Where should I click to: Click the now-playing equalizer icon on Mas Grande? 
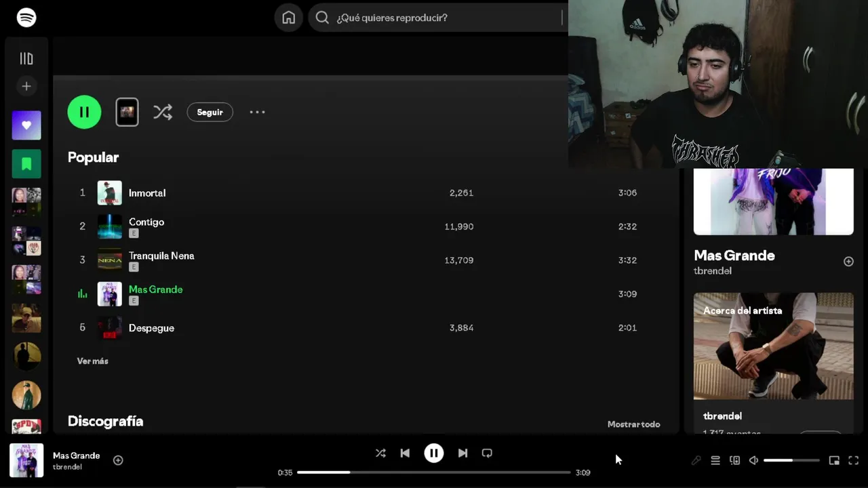(x=82, y=294)
